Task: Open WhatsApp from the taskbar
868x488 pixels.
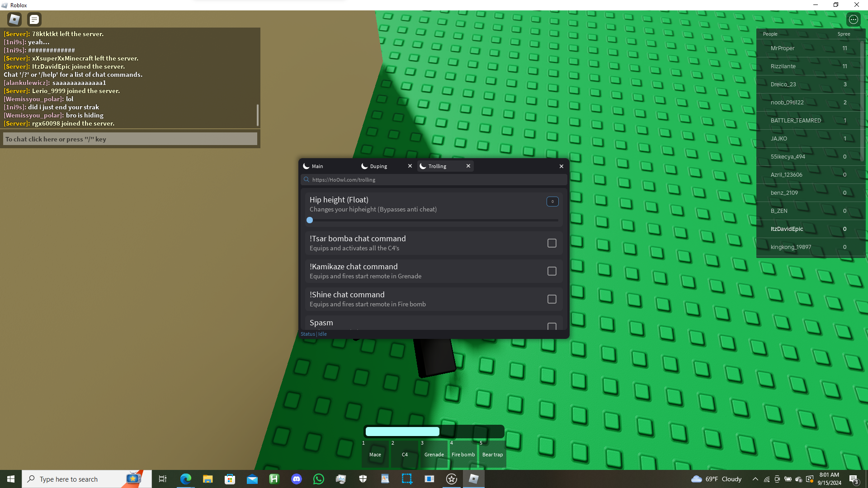Action: coord(319,479)
